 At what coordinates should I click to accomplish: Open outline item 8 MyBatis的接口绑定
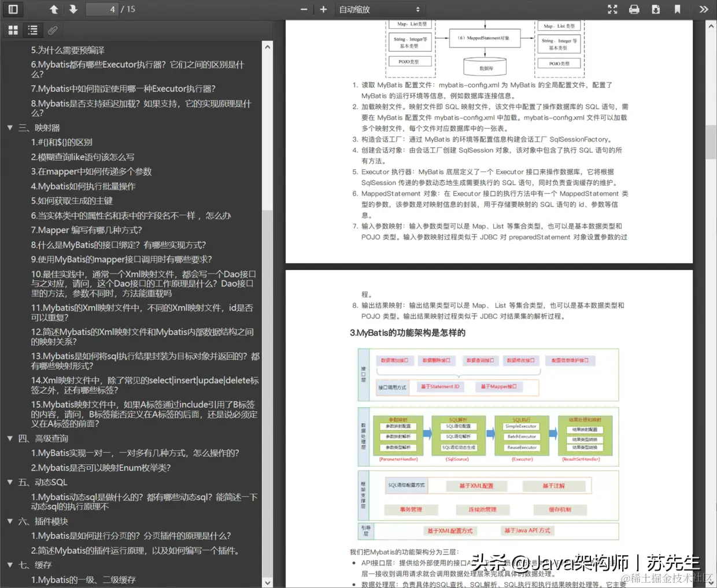(x=119, y=245)
